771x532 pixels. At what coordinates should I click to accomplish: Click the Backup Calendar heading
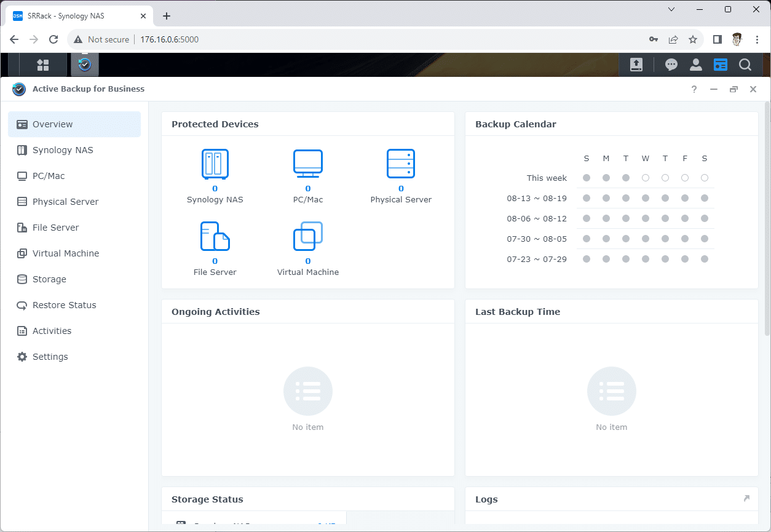pyautogui.click(x=516, y=124)
